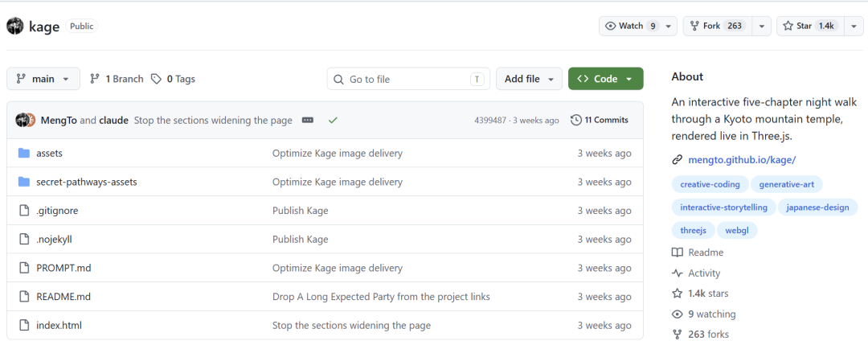This screenshot has height=341, width=868.
Task: Click the file icon beside .gitignore
Action: (x=24, y=211)
